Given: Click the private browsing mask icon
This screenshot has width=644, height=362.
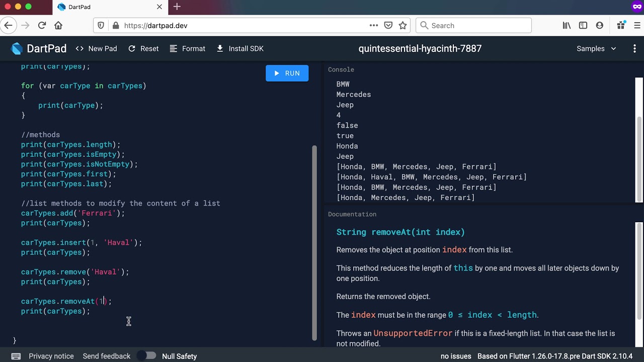Looking at the screenshot, I should pyautogui.click(x=637, y=7).
